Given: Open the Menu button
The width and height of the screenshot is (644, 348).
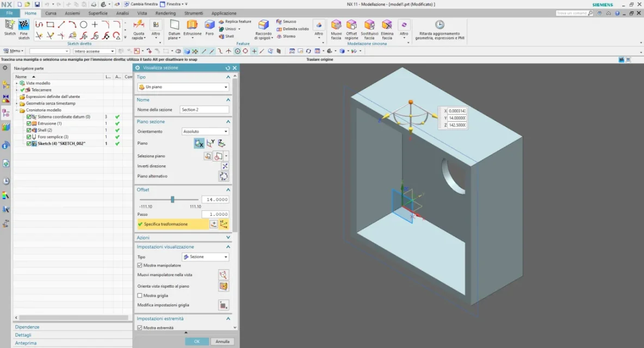Looking at the screenshot, I should click(x=13, y=51).
